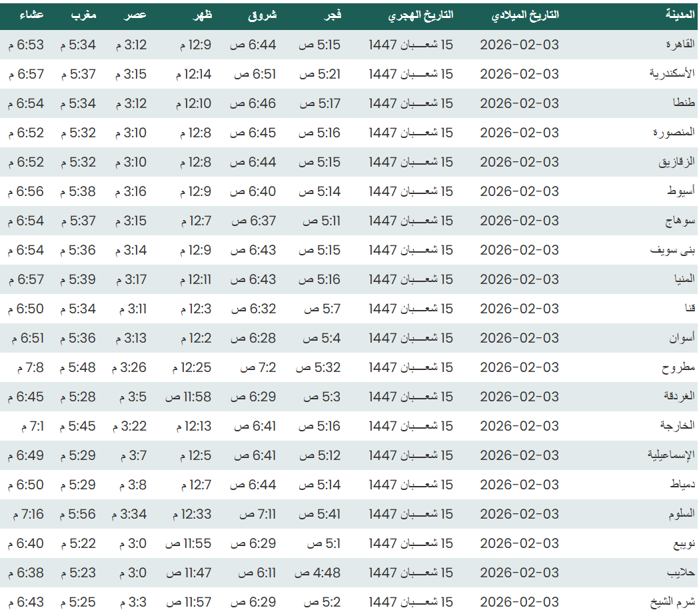
Task: Click the Gregorian date in the طنطا row
Action: (x=519, y=103)
